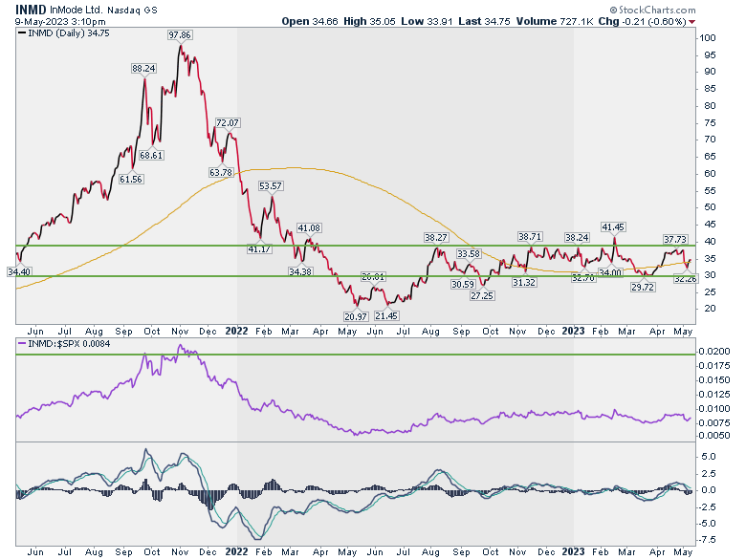
Task: Click the 68.61 low price label
Action: pos(151,155)
